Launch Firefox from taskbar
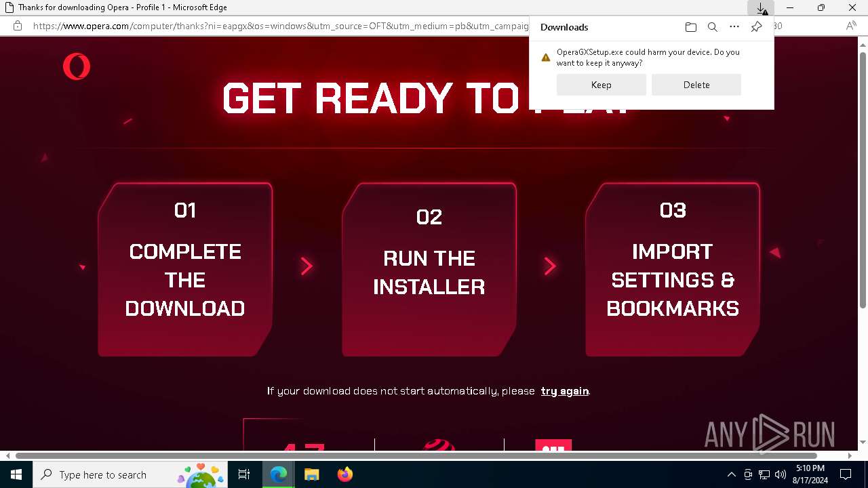 coord(344,474)
